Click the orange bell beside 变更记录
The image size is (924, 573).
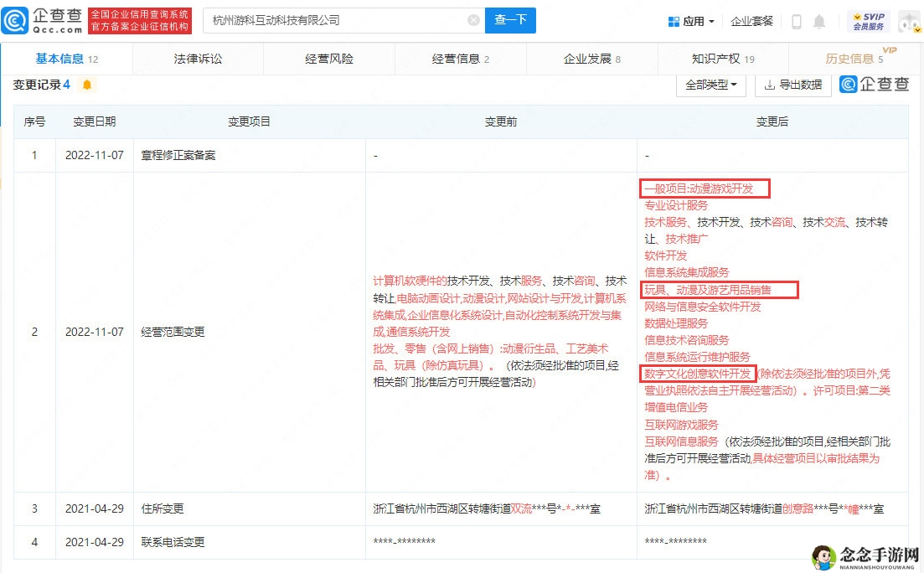(87, 85)
